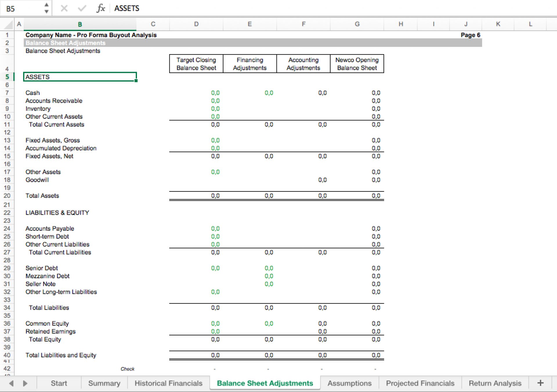This screenshot has width=557, height=392.
Task: Switch to the Return Analysis tab
Action: (495, 383)
